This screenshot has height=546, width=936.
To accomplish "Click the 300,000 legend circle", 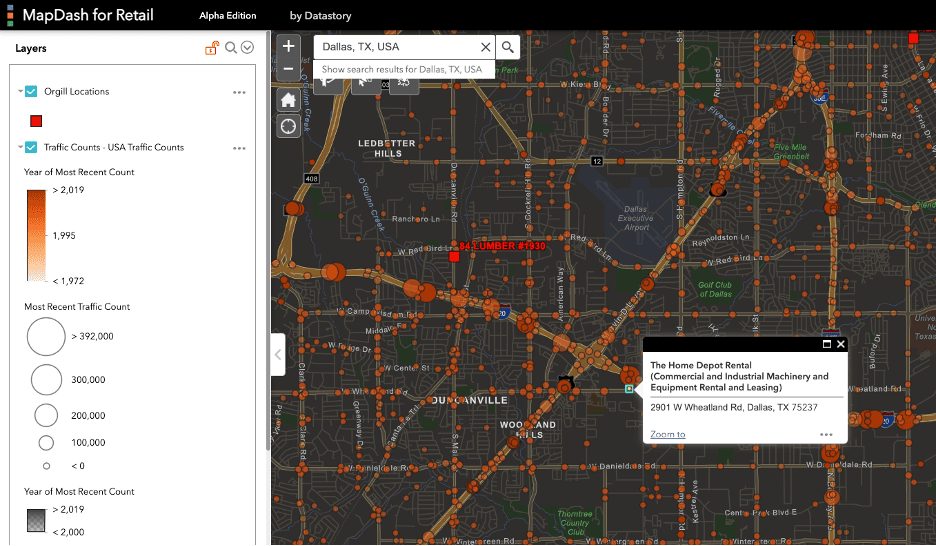I will tap(46, 380).
